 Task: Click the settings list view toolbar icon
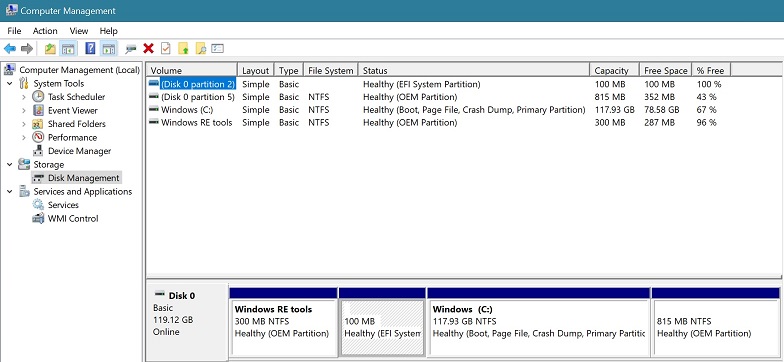pos(218,48)
